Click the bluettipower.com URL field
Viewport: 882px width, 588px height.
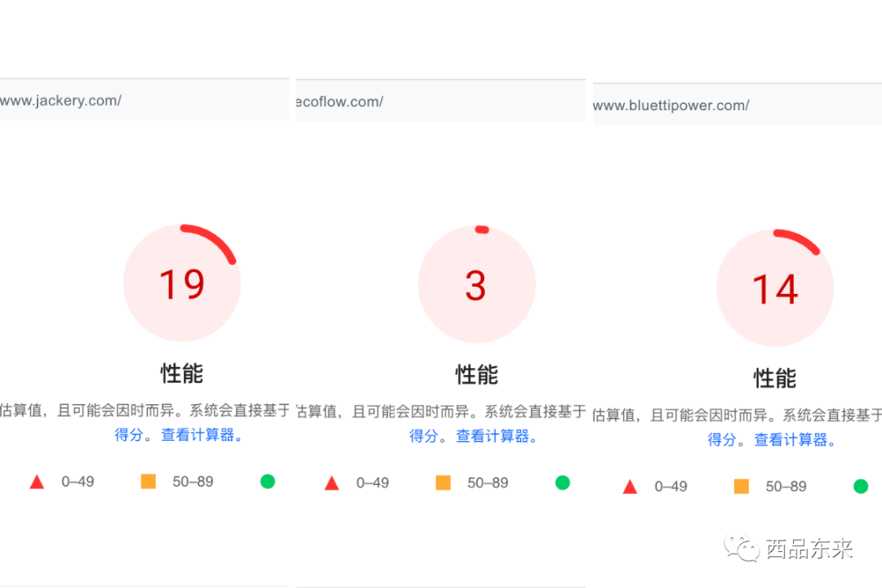(737, 105)
